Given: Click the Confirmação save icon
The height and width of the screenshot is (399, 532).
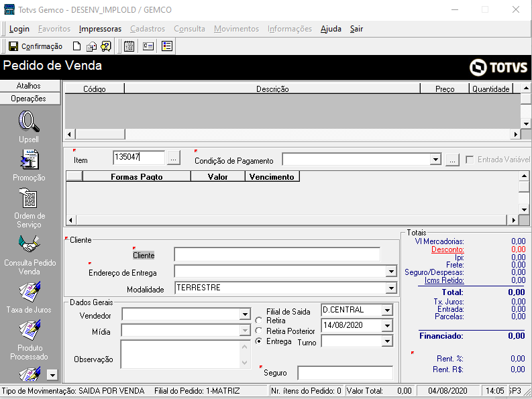Looking at the screenshot, I should (x=13, y=46).
